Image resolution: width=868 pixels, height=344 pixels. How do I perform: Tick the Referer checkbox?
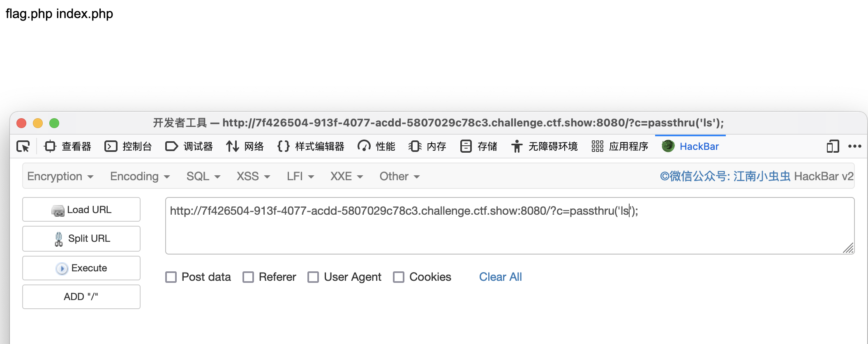(x=248, y=277)
